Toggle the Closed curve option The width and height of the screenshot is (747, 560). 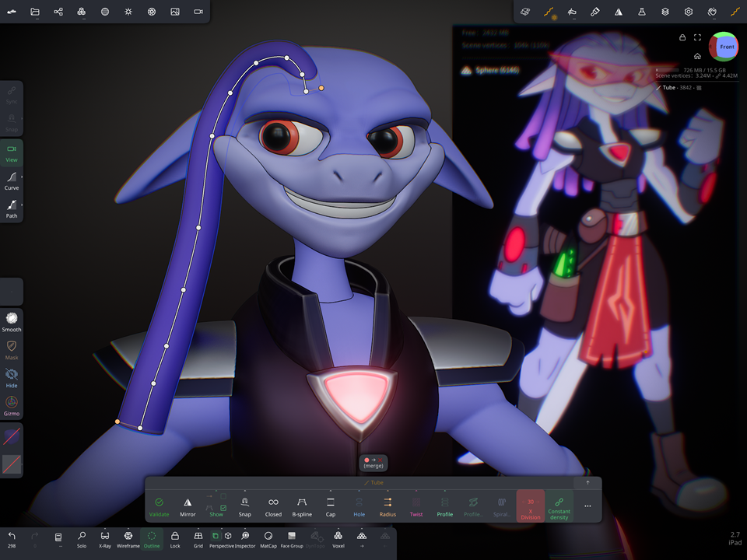pos(273,506)
